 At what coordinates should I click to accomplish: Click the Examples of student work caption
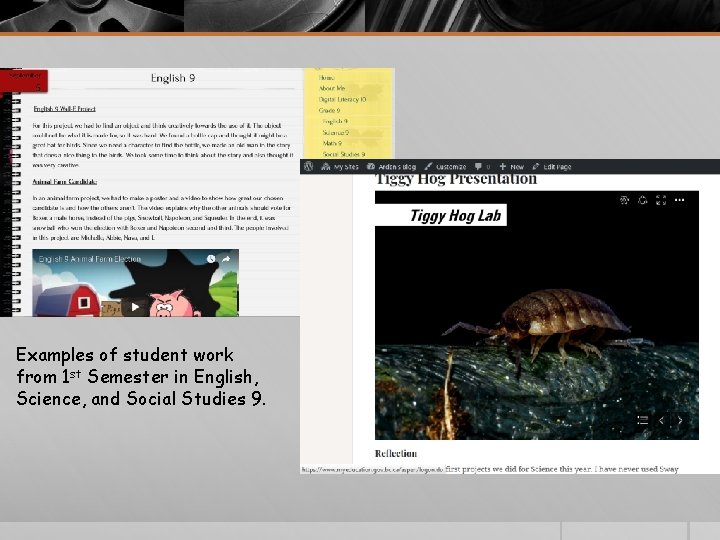141,377
